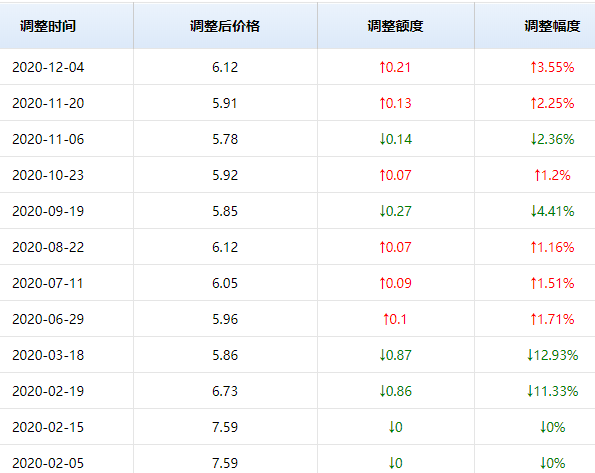
Task: Click the green ↓0.87 adjustment value
Action: click(x=395, y=355)
